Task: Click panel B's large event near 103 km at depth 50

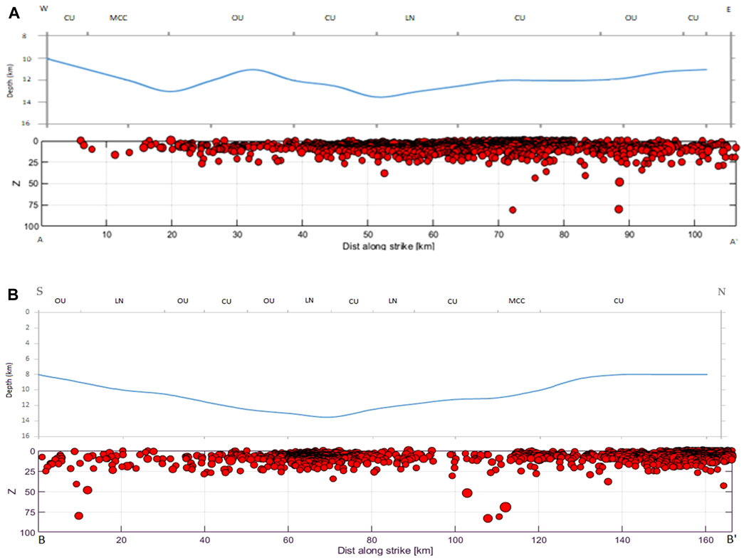Action: pyautogui.click(x=467, y=492)
